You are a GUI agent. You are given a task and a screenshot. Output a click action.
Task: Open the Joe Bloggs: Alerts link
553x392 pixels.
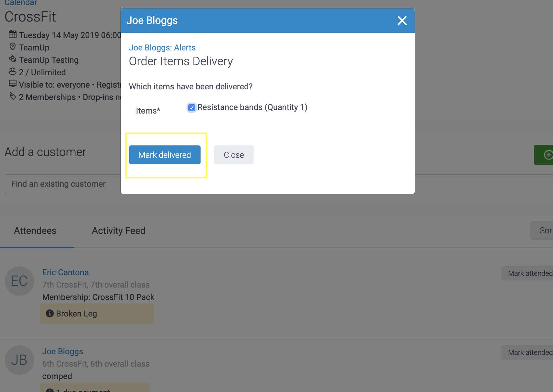point(162,47)
